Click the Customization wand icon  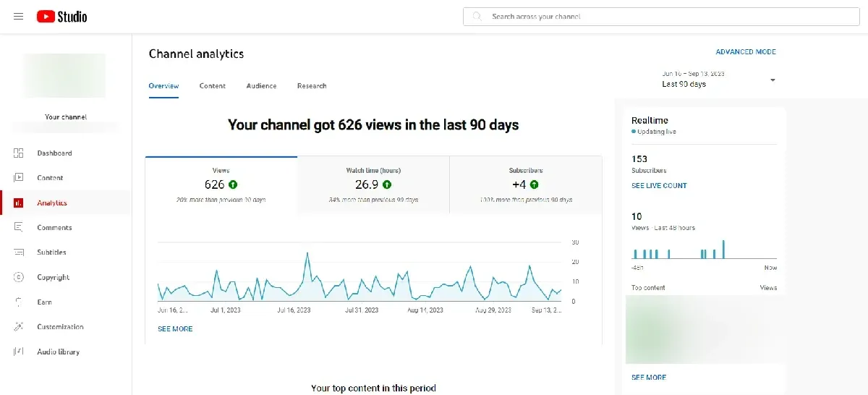[19, 327]
